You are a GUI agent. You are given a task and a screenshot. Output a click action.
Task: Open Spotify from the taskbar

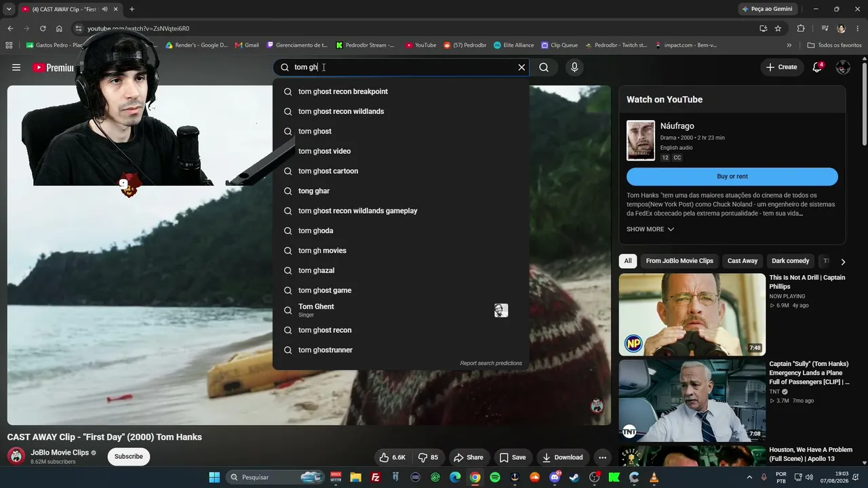pos(495,477)
